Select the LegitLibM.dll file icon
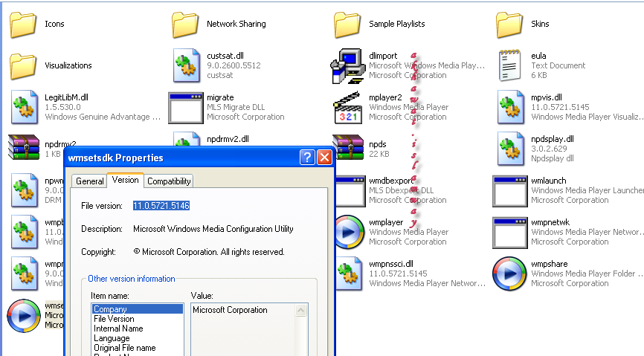Screen dimensions: 644x356 coord(25,107)
